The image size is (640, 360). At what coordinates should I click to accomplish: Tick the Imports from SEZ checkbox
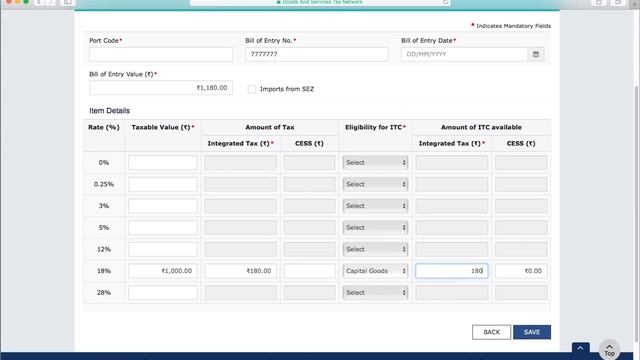coord(252,89)
